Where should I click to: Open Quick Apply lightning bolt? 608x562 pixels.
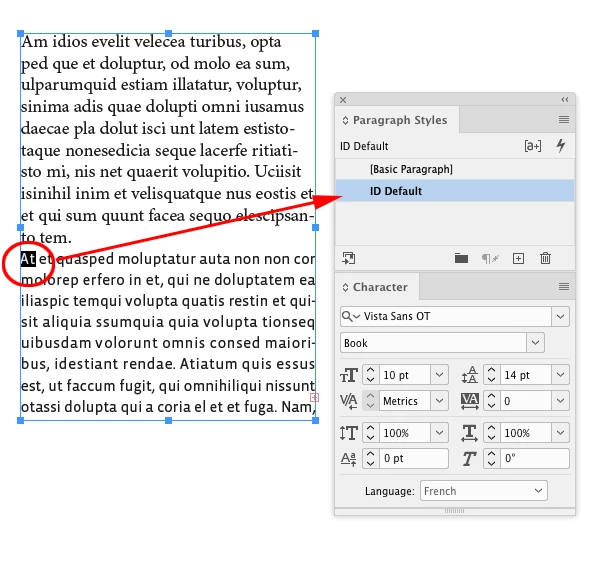[561, 146]
